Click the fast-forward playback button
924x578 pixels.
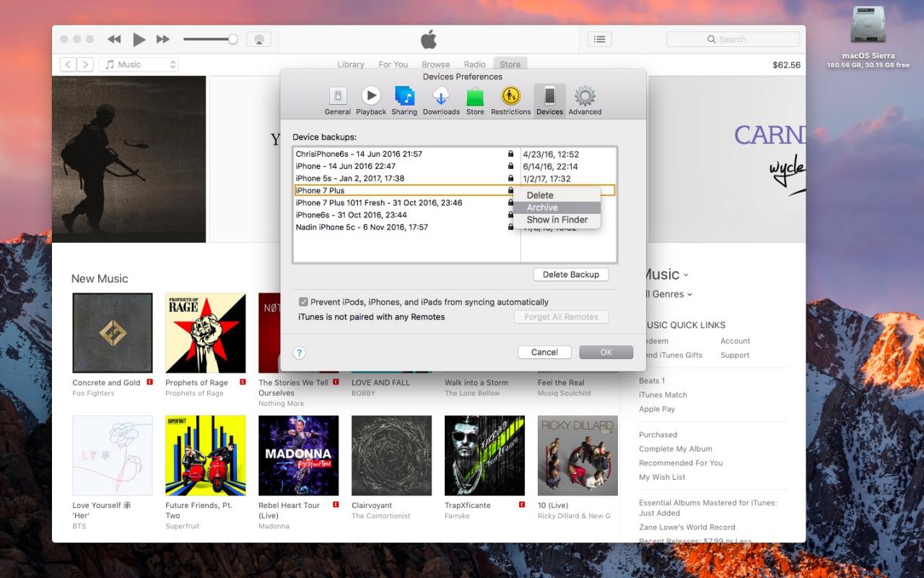pyautogui.click(x=163, y=39)
